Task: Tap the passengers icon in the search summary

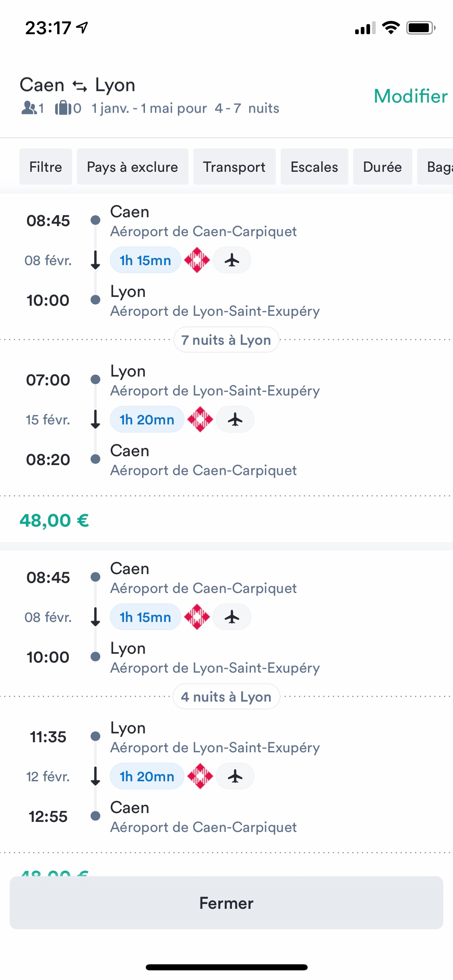Action: (29, 108)
